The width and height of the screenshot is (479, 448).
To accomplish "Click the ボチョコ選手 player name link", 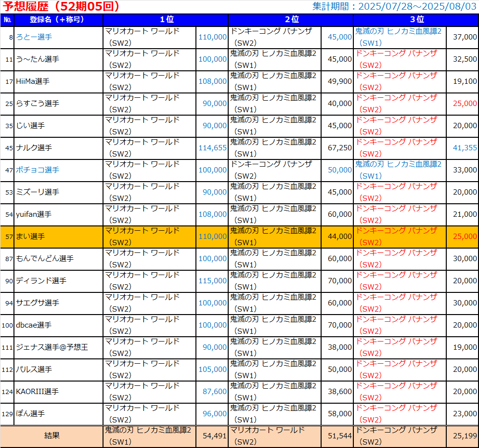I will click(37, 170).
